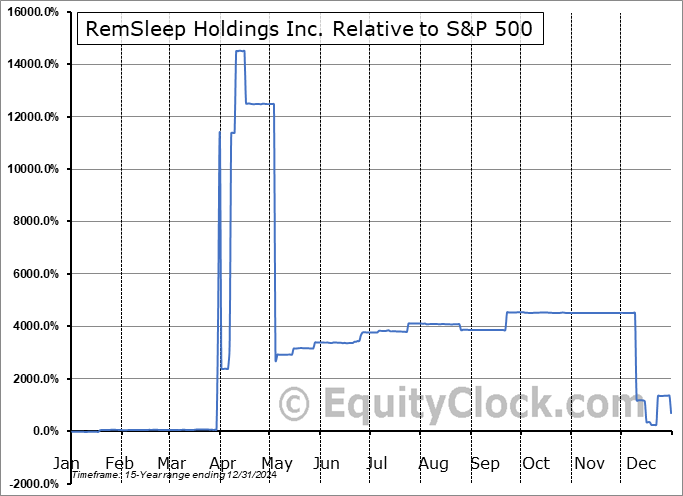The height and width of the screenshot is (496, 683).
Task: Select the Jan label on the x-axis
Action: pos(66,463)
